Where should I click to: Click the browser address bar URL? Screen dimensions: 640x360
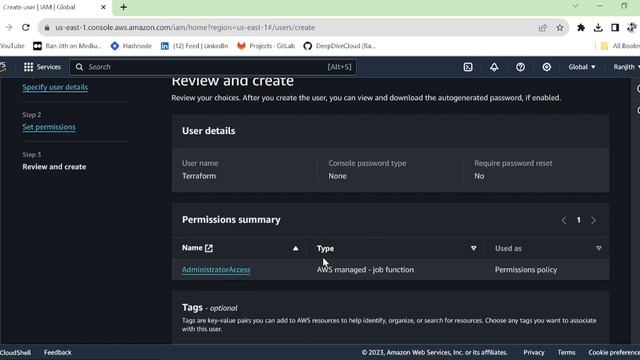coord(185,27)
